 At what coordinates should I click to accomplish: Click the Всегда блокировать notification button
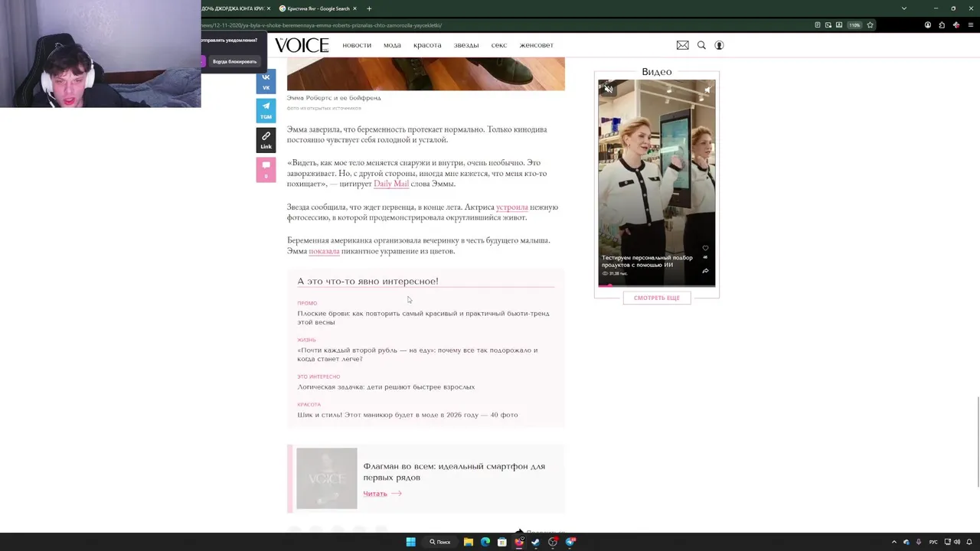tap(234, 61)
